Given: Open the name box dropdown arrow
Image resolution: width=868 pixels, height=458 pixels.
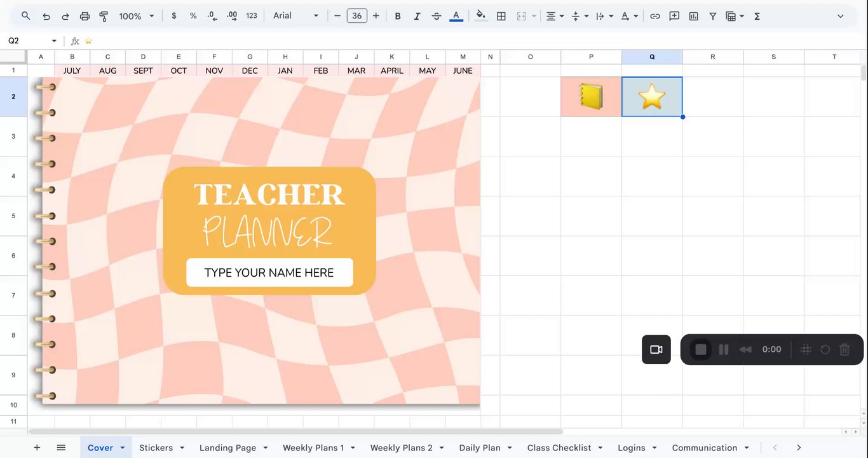Looking at the screenshot, I should click(x=54, y=41).
